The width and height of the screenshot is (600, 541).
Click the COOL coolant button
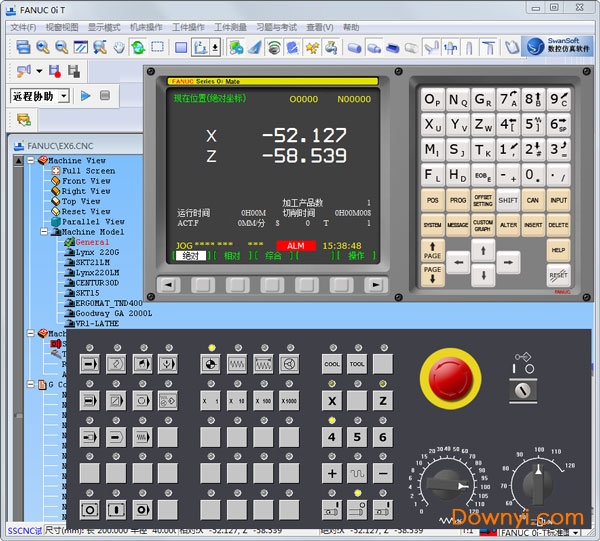click(x=332, y=364)
